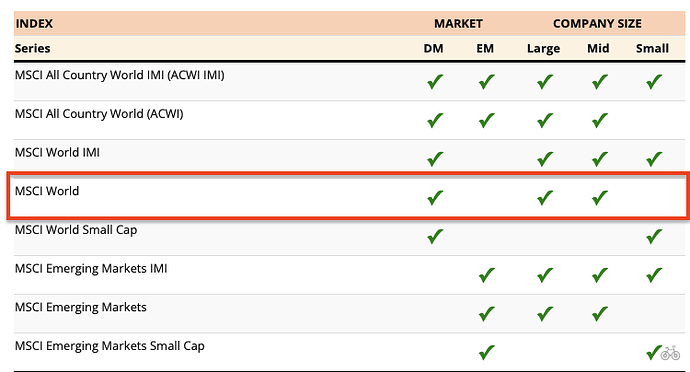Click Large checkmark for MSCI Emerging Markets row
This screenshot has height=372, width=690.
[x=545, y=314]
